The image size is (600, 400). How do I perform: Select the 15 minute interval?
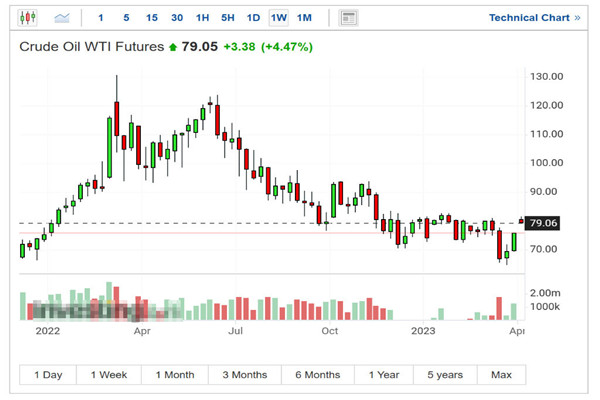[x=152, y=18]
